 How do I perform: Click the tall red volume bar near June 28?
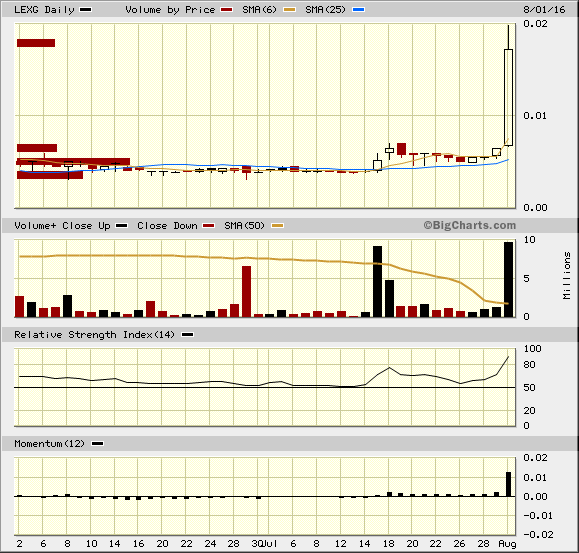coord(246,292)
